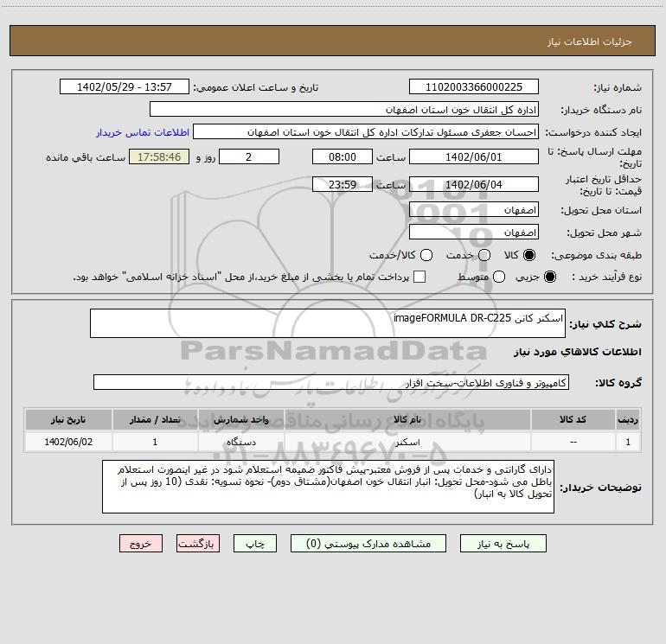Click the response deadline date 1402/06/01

pos(474,156)
